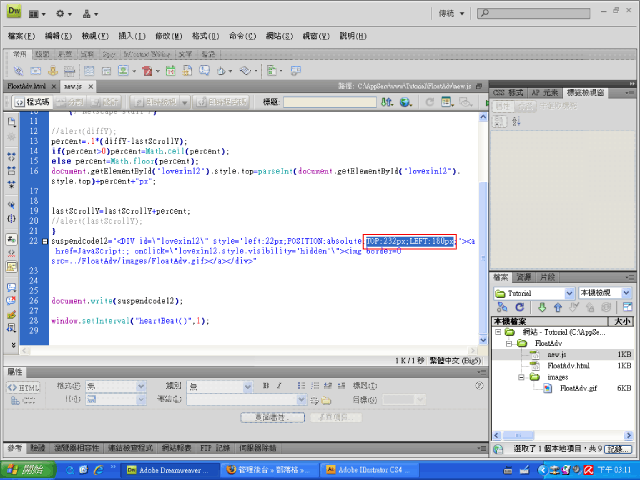The height and width of the screenshot is (480, 640).
Task: Select the FloatAdv.gif file in the Files panel
Action: 577,388
